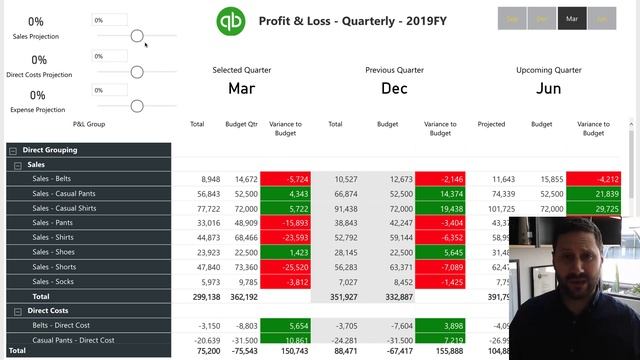Click the red -2,146 variance cell

(x=440, y=179)
